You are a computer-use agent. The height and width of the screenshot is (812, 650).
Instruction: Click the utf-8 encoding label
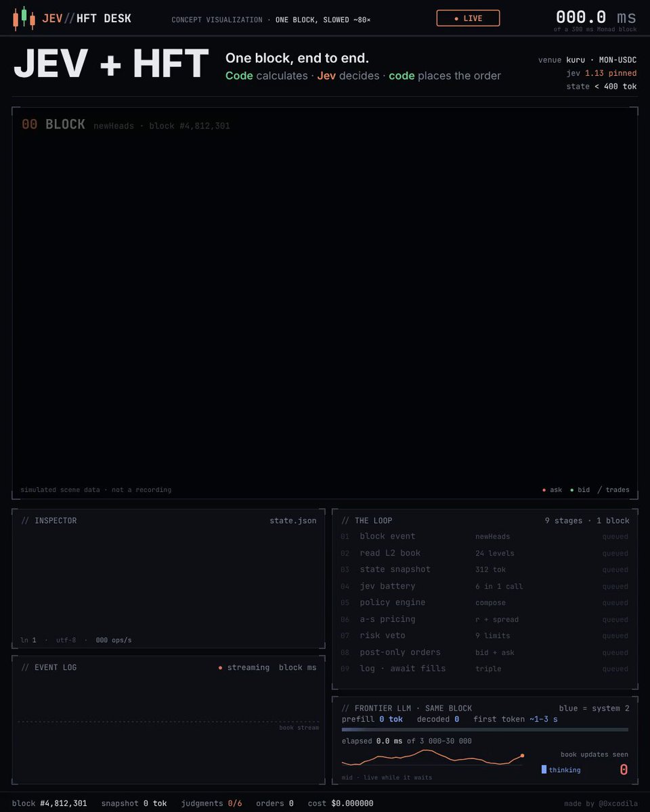65,639
